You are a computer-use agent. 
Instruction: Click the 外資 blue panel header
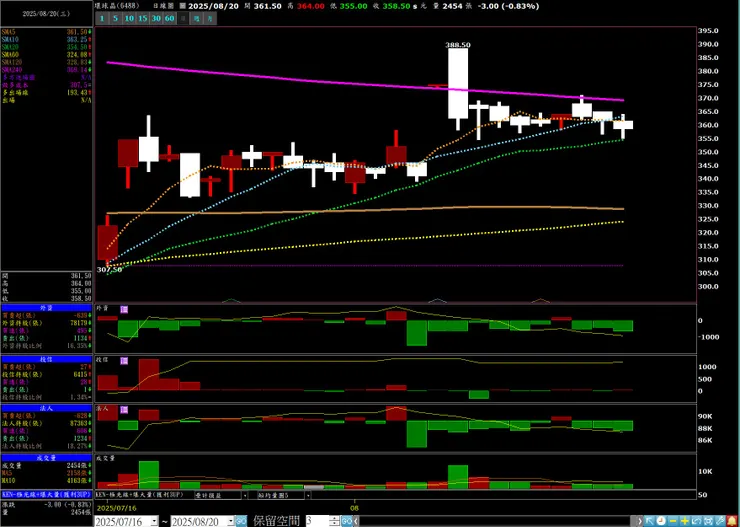point(46,308)
